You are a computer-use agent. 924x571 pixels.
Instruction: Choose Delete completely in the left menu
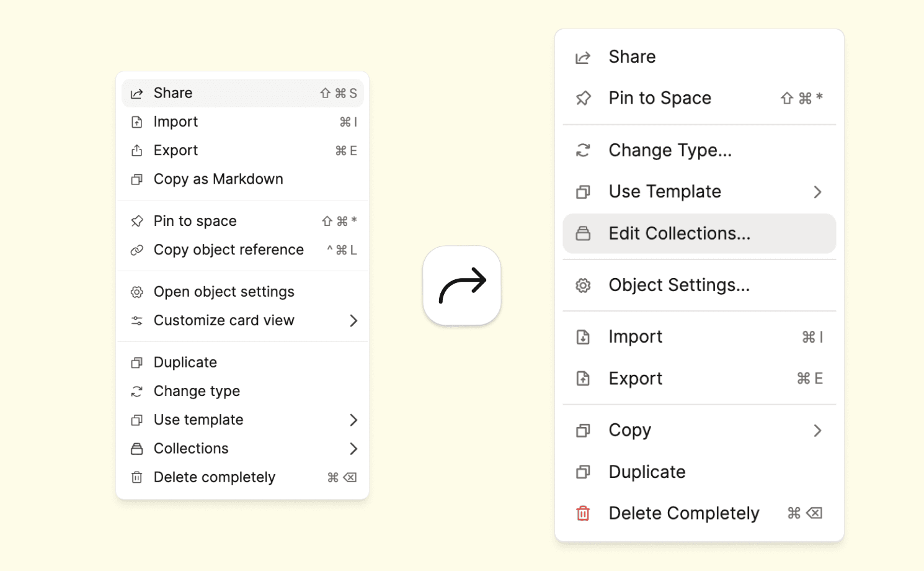coord(215,477)
